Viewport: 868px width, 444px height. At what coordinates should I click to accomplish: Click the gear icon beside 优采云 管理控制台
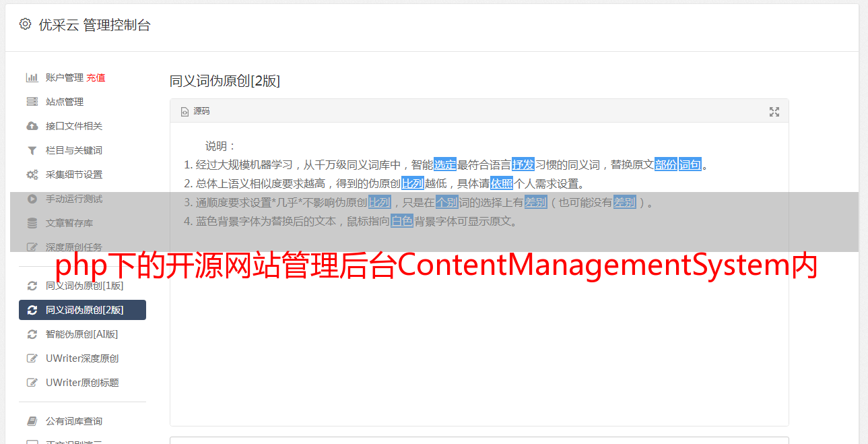[25, 24]
